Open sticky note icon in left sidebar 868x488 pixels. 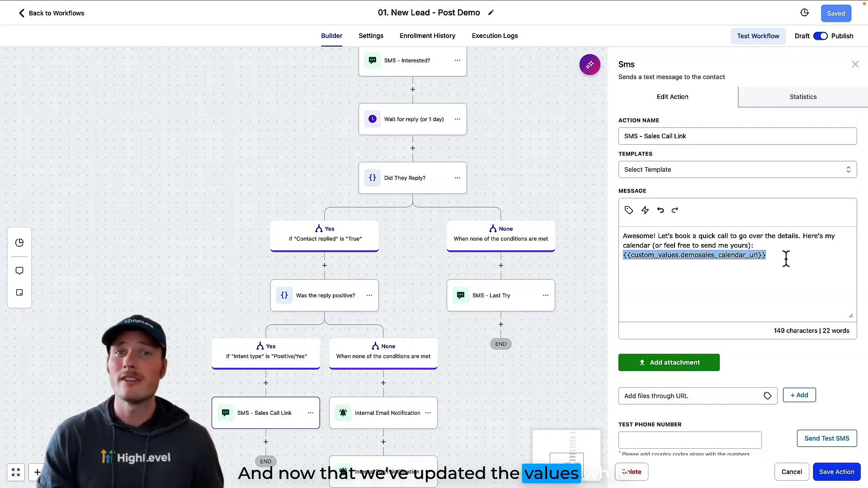tap(19, 292)
